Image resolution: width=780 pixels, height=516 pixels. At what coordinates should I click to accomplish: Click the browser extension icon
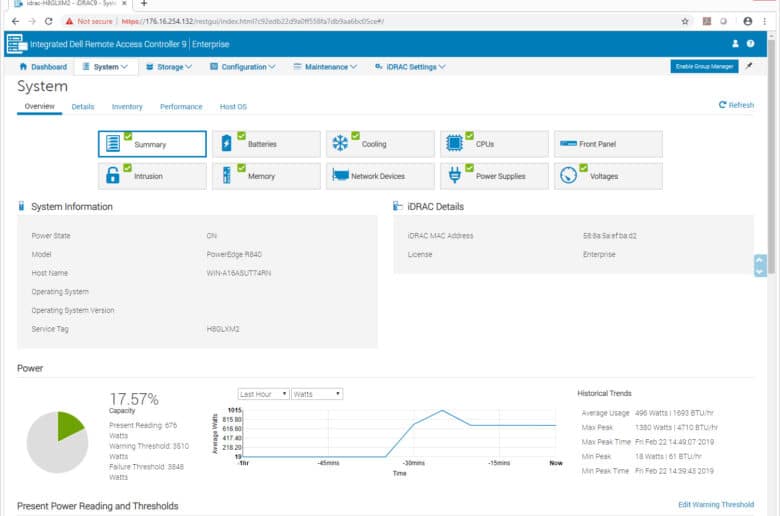coord(707,21)
